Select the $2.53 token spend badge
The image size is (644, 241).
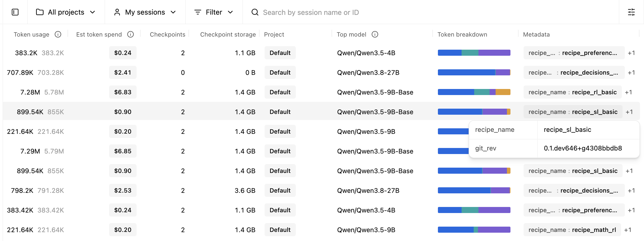click(x=123, y=191)
